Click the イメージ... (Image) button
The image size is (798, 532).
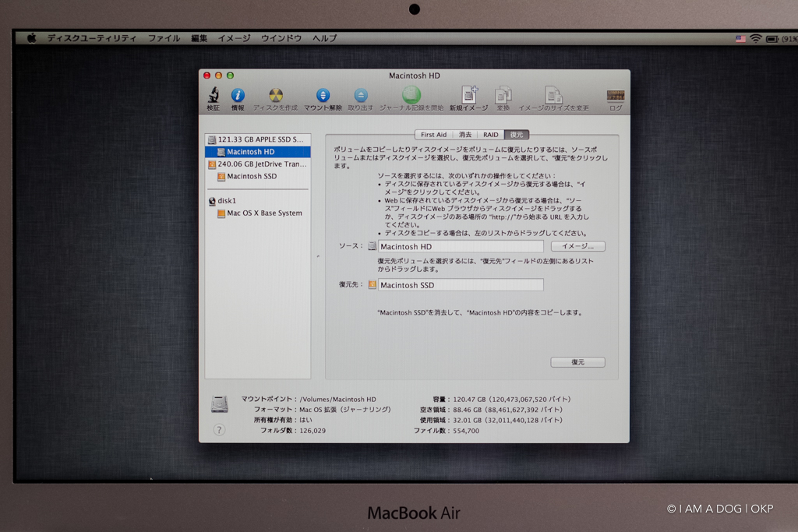(577, 246)
